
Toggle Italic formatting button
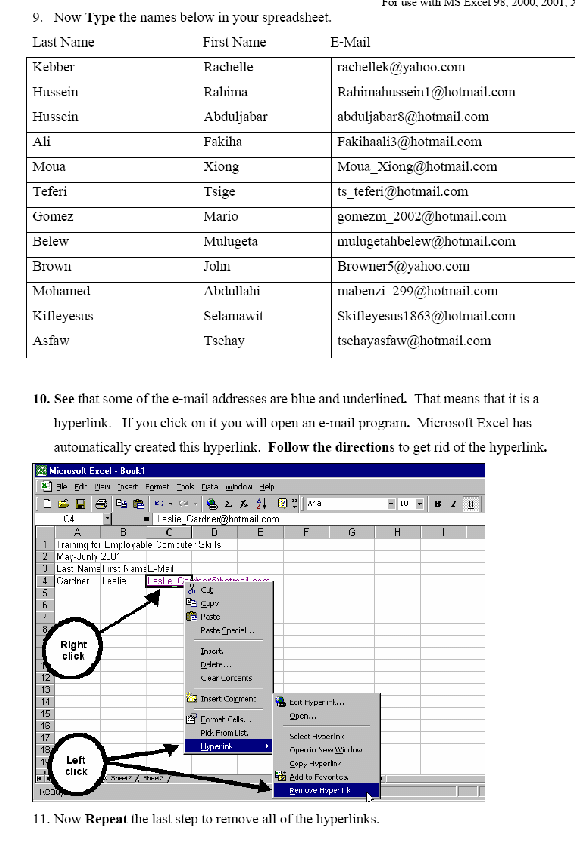point(454,504)
